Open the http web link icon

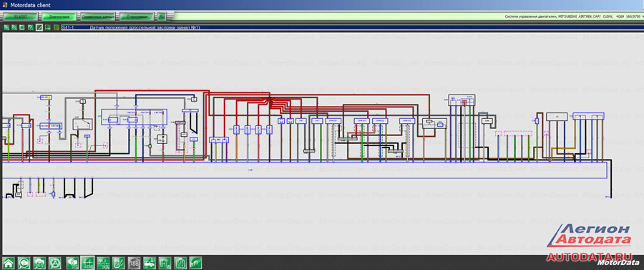[x=196, y=263]
